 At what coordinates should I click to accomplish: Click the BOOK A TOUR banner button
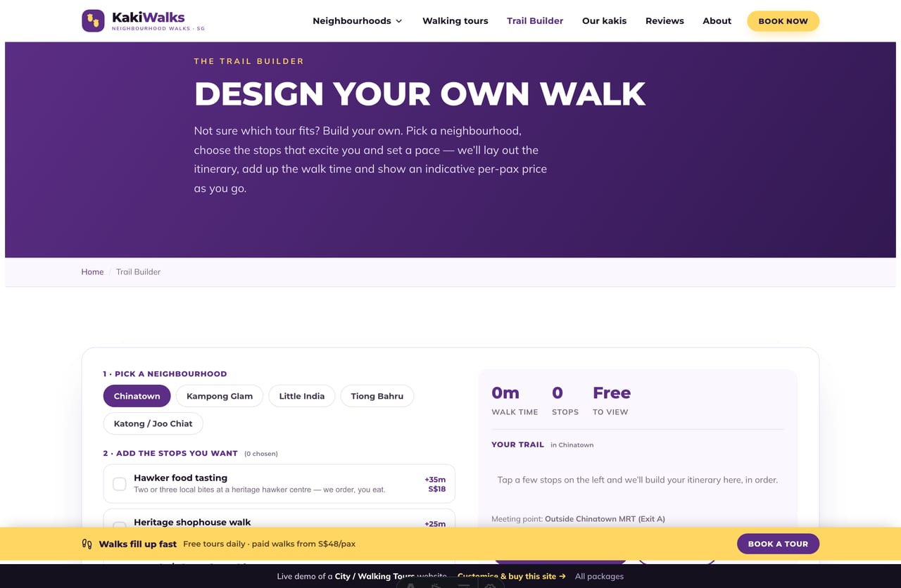point(778,544)
